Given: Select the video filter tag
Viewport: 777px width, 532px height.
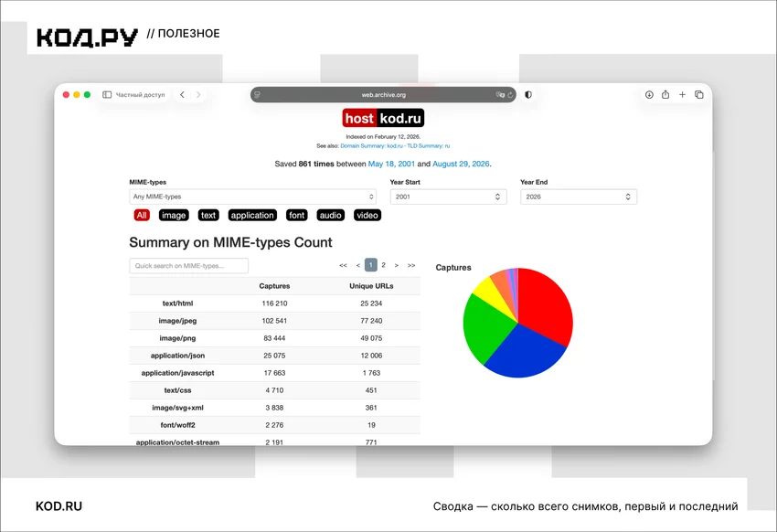Looking at the screenshot, I should pyautogui.click(x=367, y=215).
